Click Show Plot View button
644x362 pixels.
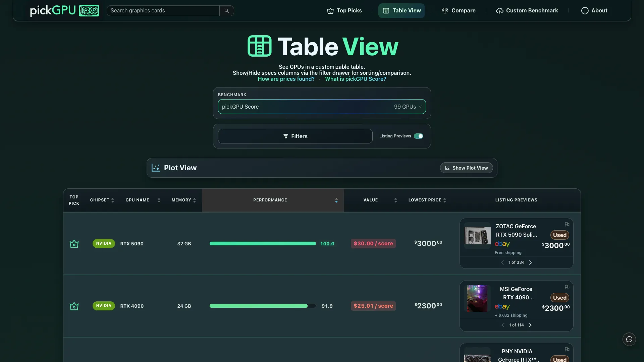[x=466, y=168]
